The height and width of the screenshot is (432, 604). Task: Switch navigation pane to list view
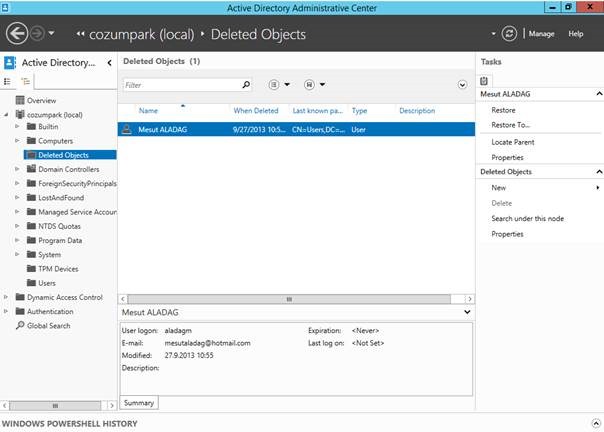pos(7,81)
